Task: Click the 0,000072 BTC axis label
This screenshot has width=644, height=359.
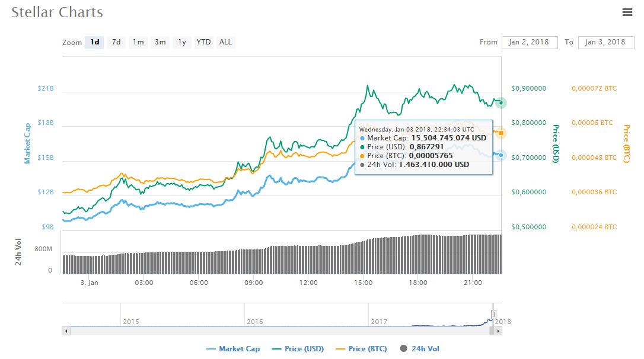Action: pyautogui.click(x=594, y=89)
